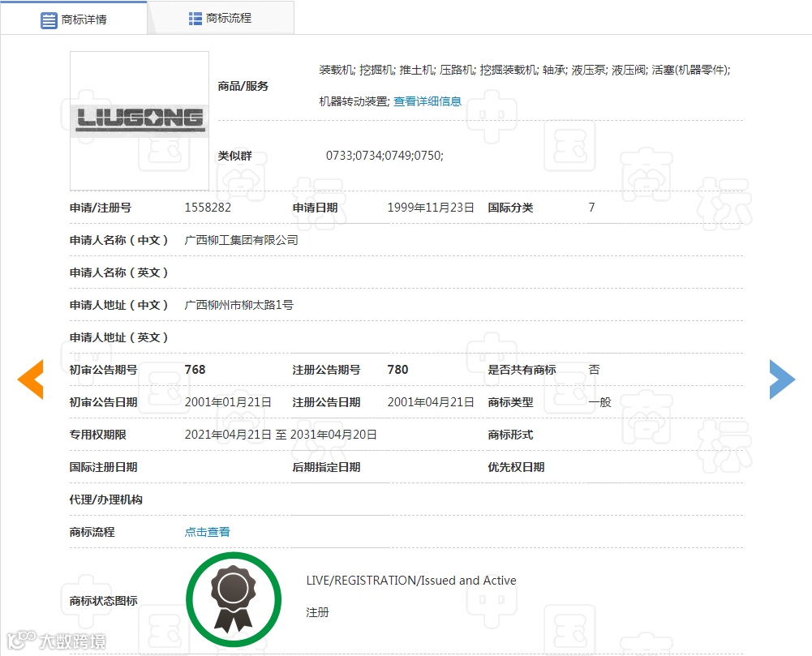Click the 类似群 label
812x656 pixels.
pos(234,156)
